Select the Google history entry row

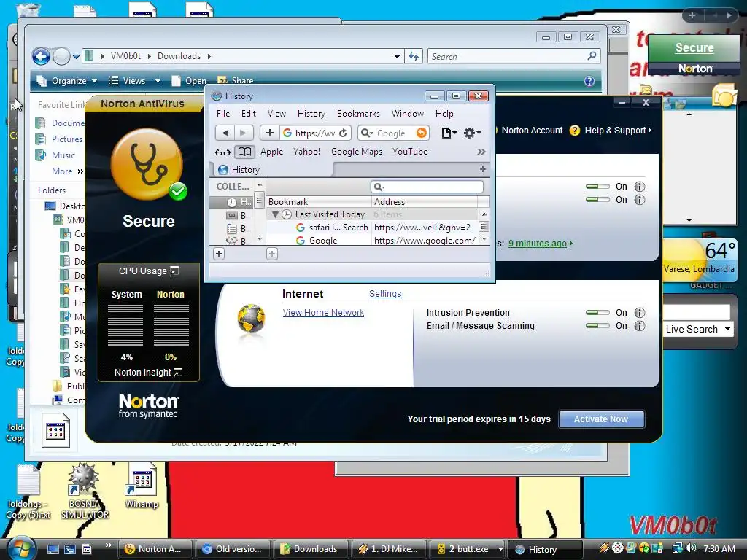pyautogui.click(x=372, y=241)
